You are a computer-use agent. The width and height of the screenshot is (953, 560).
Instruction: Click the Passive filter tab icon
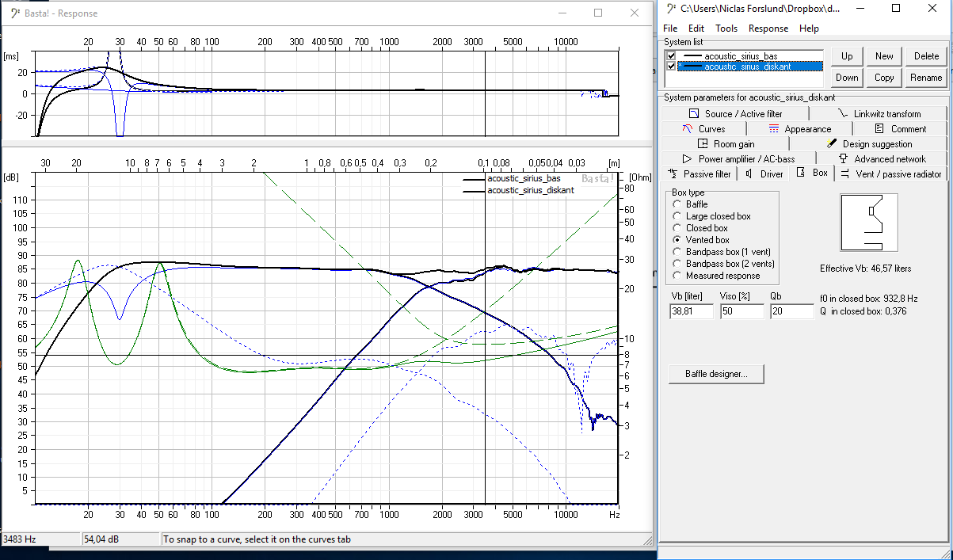tap(673, 173)
